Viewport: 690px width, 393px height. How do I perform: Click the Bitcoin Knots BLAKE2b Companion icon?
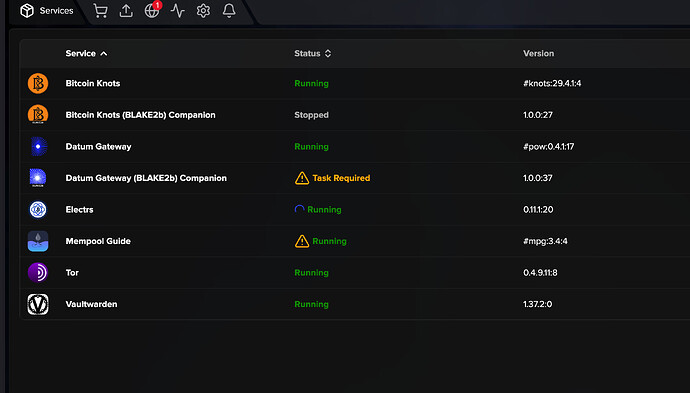(38, 114)
